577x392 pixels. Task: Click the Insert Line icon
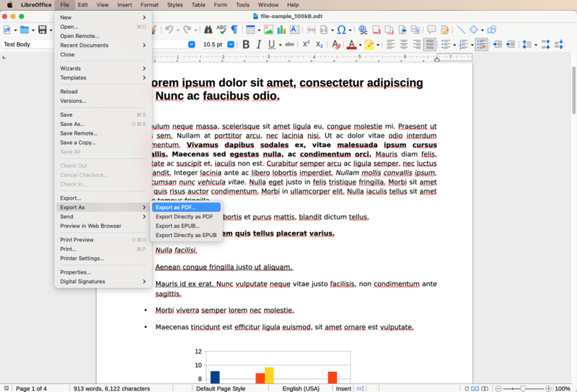click(460, 30)
